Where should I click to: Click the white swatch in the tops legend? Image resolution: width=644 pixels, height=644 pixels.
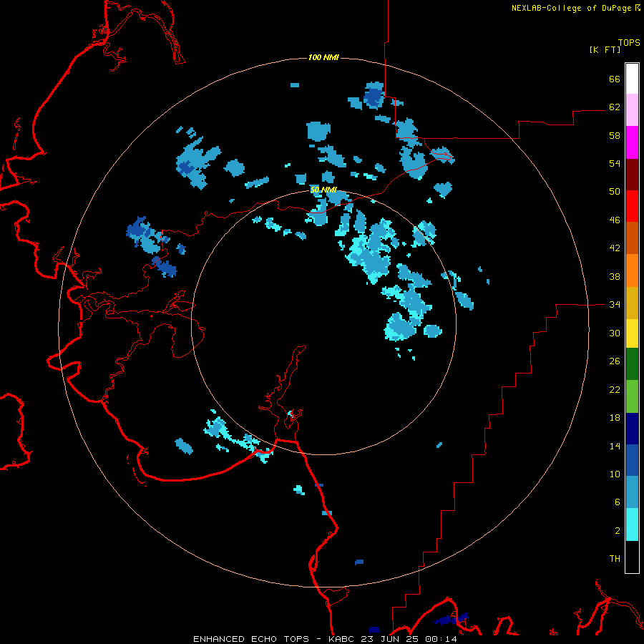(632, 79)
